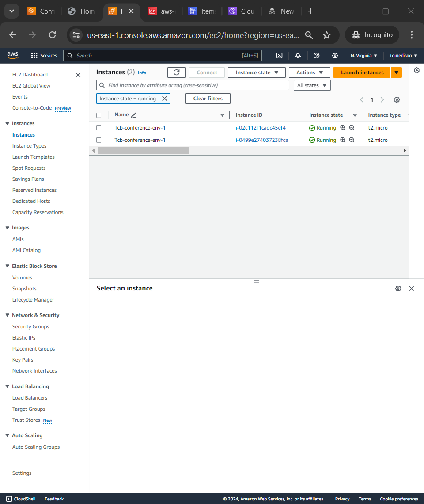Collapse the Elastic Block Store section
Screen dimensions: 424x504
pos(8,266)
